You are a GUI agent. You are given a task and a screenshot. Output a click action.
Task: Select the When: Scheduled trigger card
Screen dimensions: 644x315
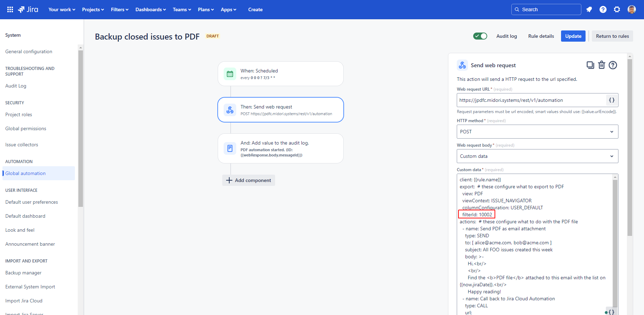[x=281, y=74]
